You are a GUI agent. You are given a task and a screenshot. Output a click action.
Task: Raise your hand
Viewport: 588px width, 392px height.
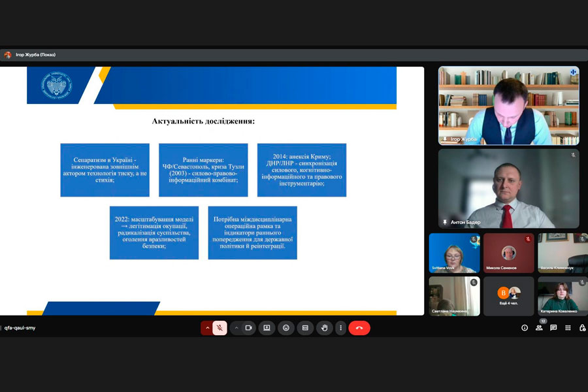coord(324,328)
